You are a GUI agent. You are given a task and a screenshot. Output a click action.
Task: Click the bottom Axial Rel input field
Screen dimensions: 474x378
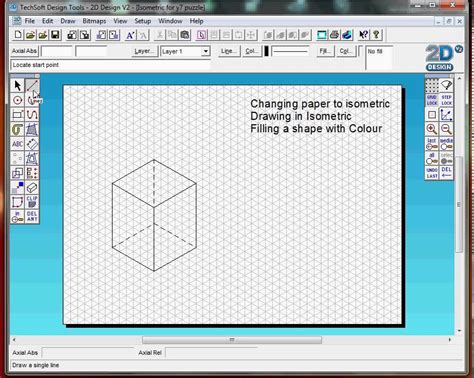click(x=211, y=353)
